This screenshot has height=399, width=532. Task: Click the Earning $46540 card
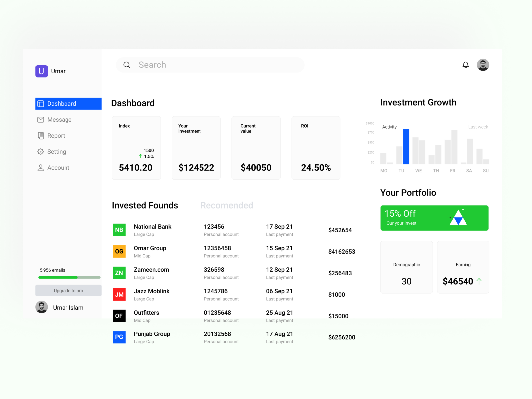463,267
